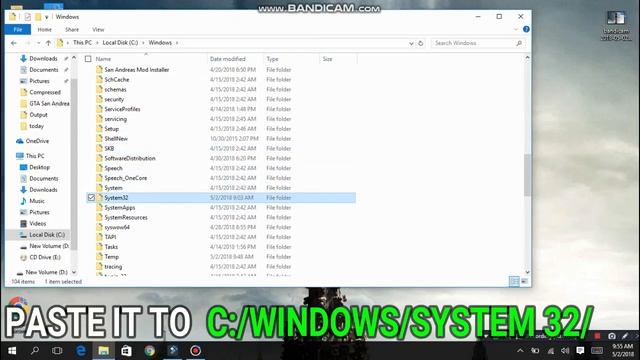Viewport: 640px width, 360px height.
Task: Sort by the Name column header
Action: 103,59
